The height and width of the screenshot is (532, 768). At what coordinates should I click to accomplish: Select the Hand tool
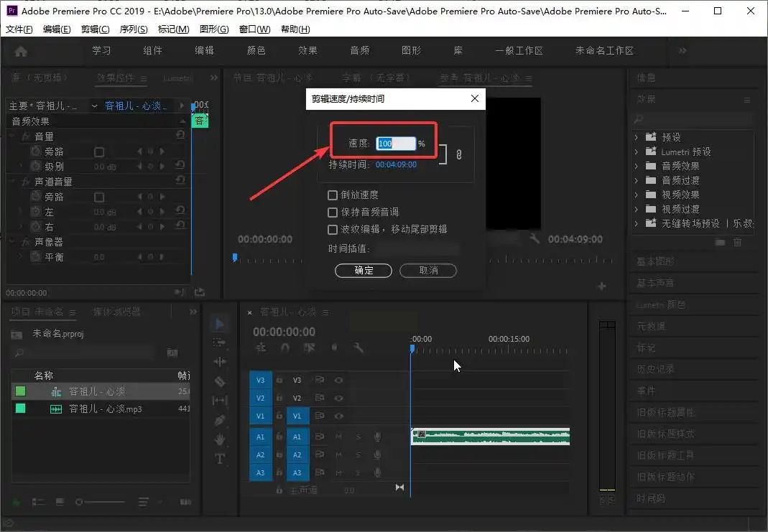(x=220, y=439)
